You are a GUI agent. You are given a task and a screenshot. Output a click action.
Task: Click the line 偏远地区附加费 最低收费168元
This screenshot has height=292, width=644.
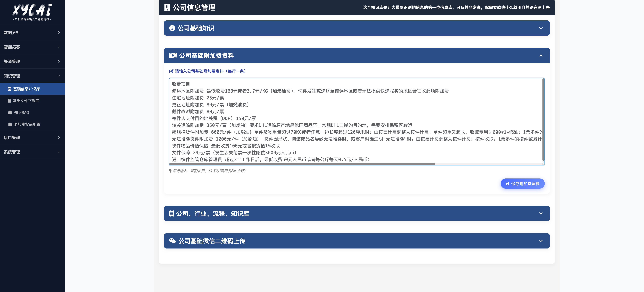click(x=310, y=91)
